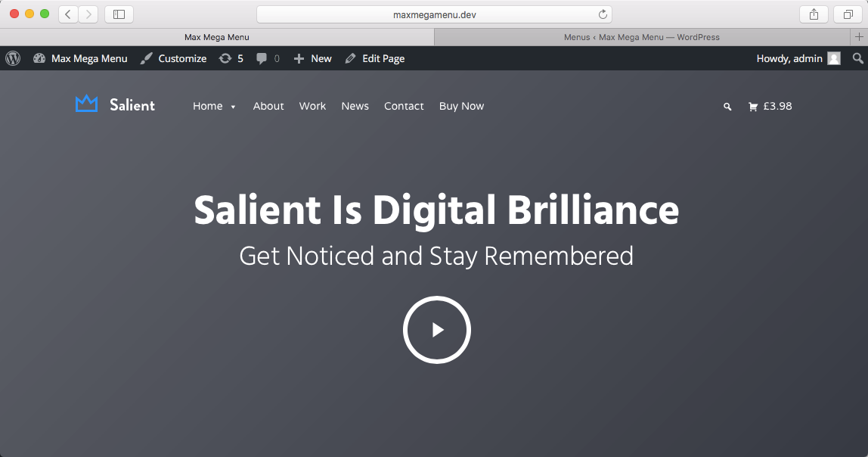Open the comments bubble icon

pyautogui.click(x=262, y=59)
